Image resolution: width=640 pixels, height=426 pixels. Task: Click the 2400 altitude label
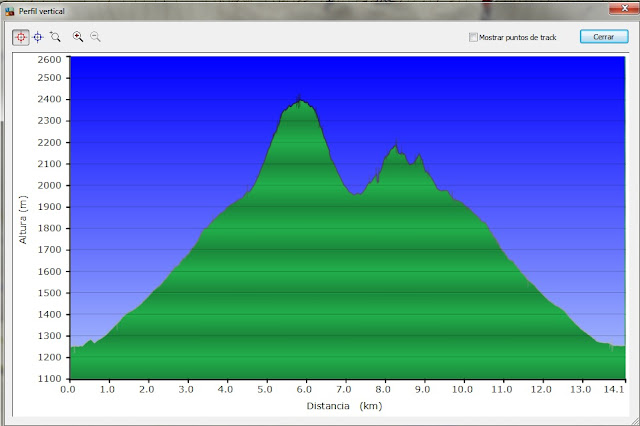[x=49, y=99]
